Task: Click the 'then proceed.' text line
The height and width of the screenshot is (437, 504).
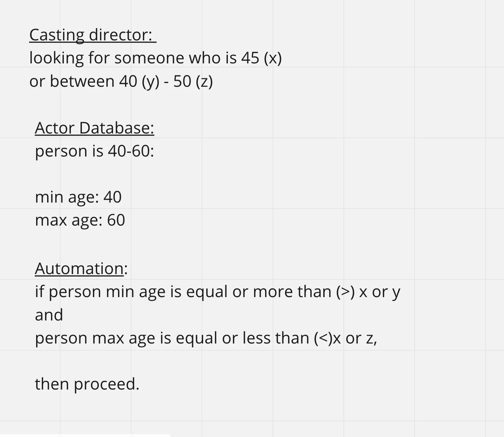Action: point(87,384)
